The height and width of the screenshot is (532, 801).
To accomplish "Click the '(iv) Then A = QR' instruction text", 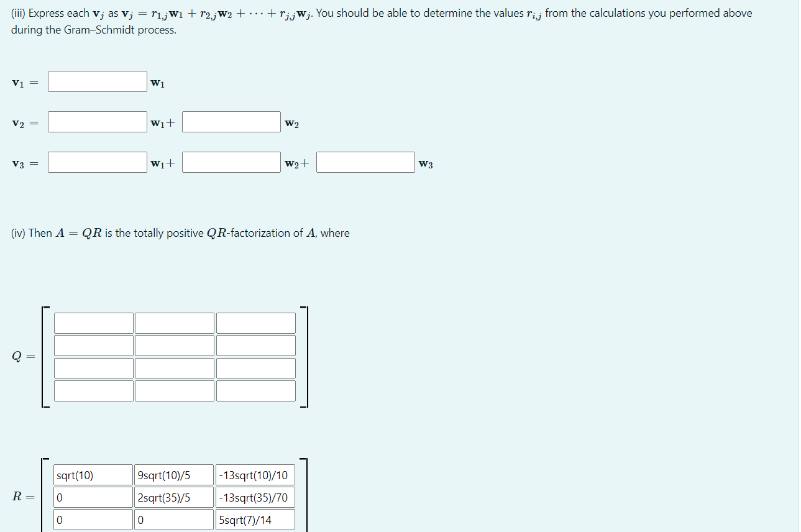I will pos(180,233).
